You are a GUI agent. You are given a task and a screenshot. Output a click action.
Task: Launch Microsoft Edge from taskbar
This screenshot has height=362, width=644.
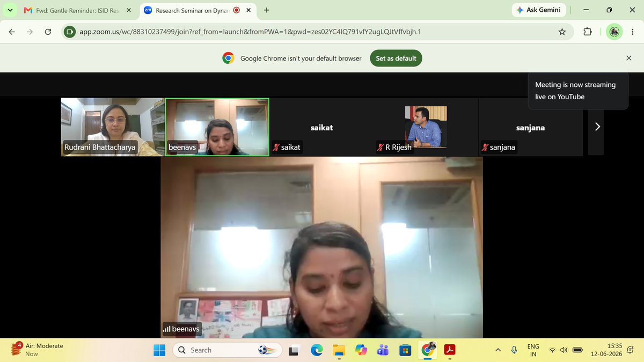coord(316,350)
